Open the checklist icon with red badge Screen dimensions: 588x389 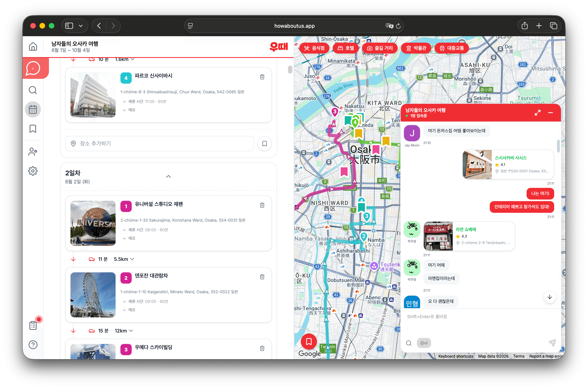33,325
